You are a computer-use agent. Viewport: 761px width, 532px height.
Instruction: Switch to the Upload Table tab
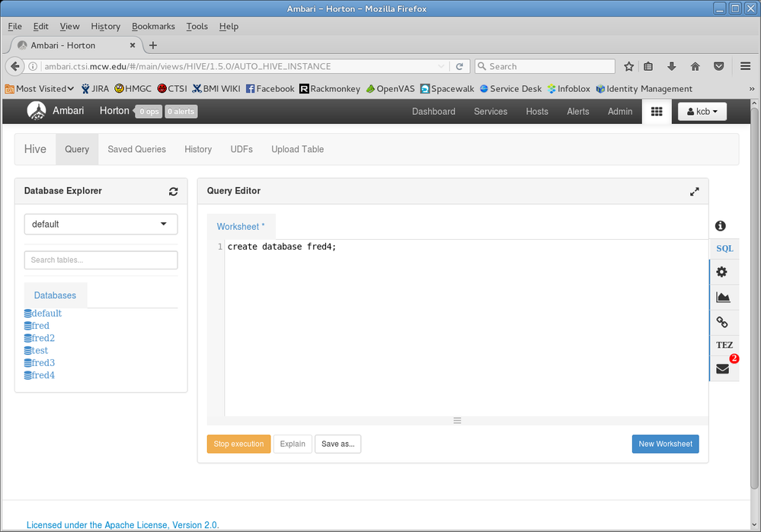(x=298, y=149)
